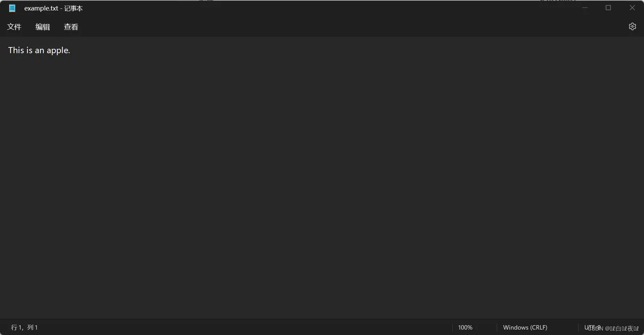This screenshot has height=335, width=644.
Task: Click the empty area of the text editor
Action: pyautogui.click(x=322, y=184)
